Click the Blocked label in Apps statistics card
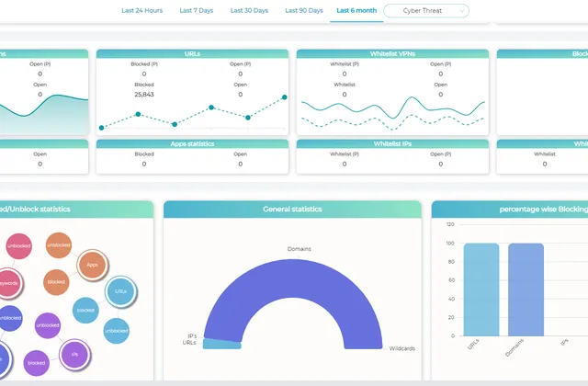 coord(144,154)
